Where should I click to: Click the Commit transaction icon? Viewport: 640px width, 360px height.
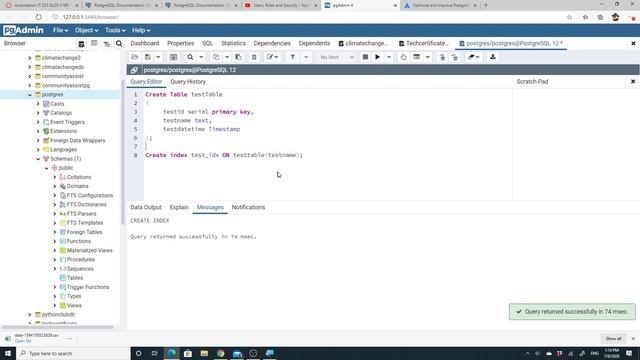(442, 57)
